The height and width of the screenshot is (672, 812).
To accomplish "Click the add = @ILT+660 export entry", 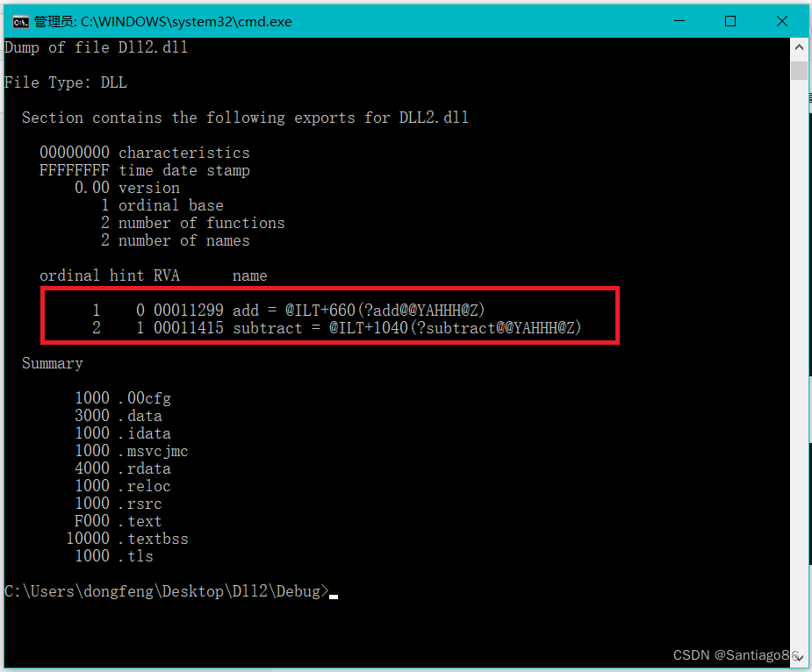I will tap(358, 310).
